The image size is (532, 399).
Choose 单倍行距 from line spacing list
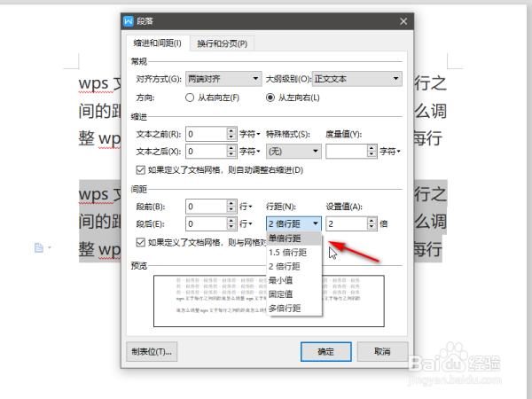[294, 239]
